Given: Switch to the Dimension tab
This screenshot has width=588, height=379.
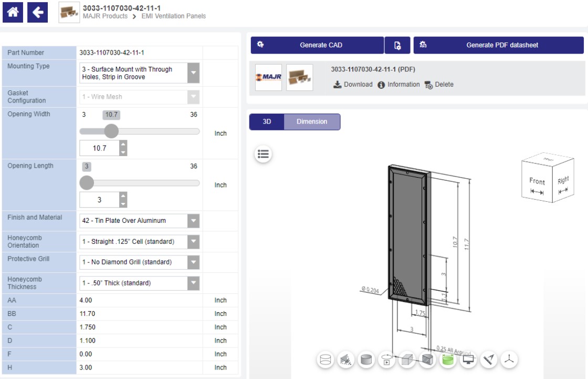Looking at the screenshot, I should click(312, 121).
